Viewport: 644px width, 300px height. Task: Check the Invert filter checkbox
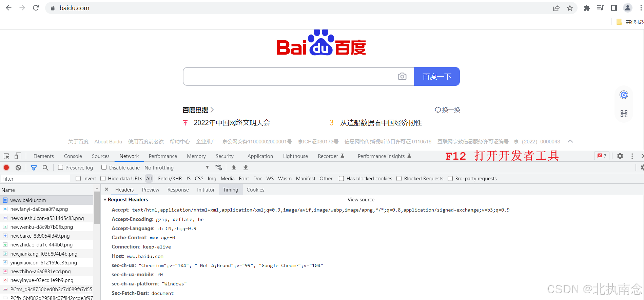pos(78,179)
